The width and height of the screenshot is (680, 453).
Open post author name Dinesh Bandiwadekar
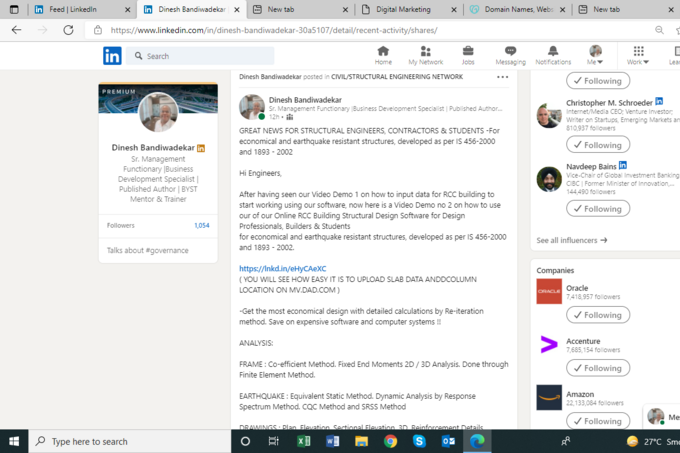click(305, 100)
